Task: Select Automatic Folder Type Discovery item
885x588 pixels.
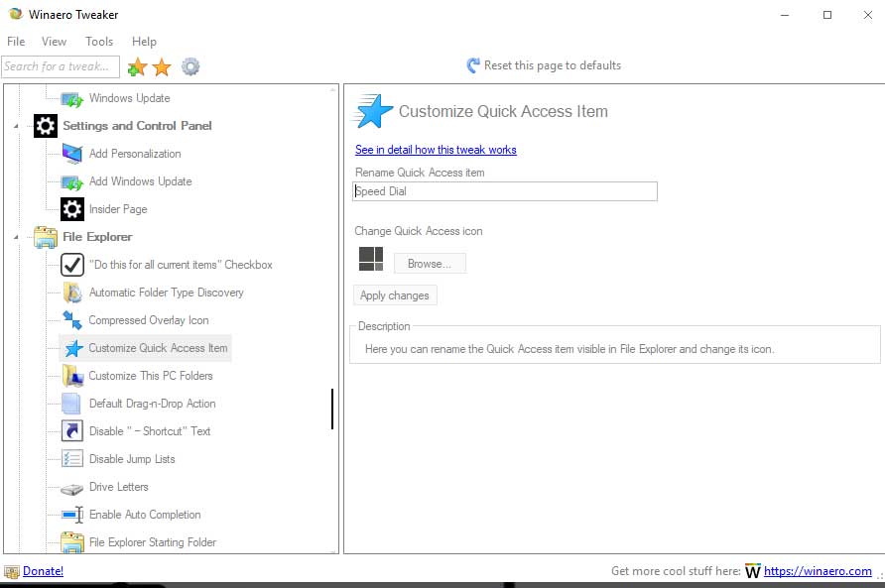Action: coord(167,293)
